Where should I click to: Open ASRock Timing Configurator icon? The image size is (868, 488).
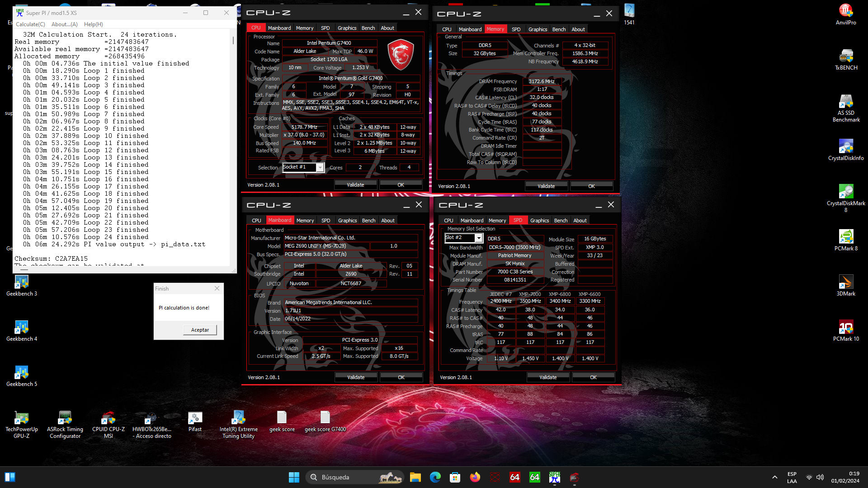65,425
